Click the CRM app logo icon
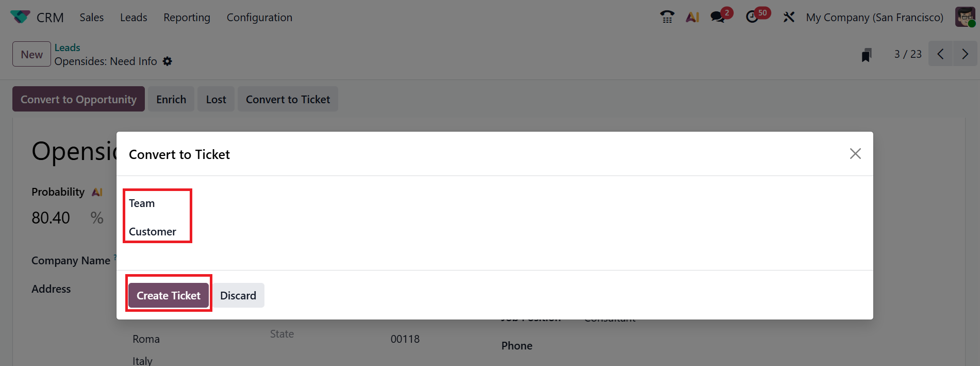 coord(20,17)
